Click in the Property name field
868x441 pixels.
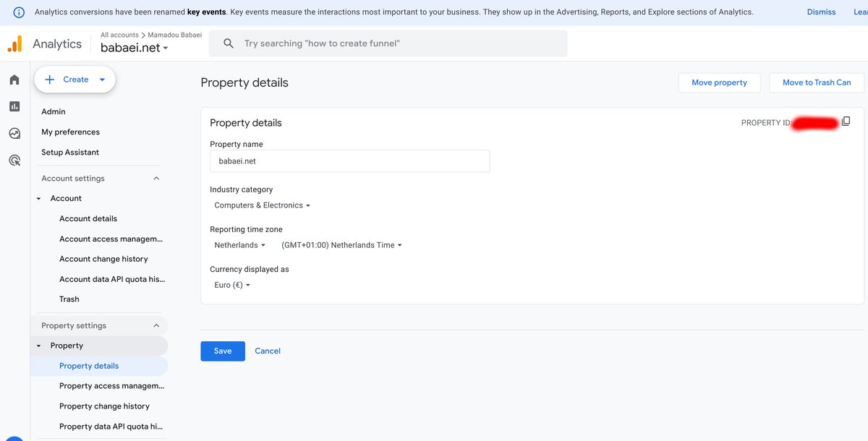[350, 161]
